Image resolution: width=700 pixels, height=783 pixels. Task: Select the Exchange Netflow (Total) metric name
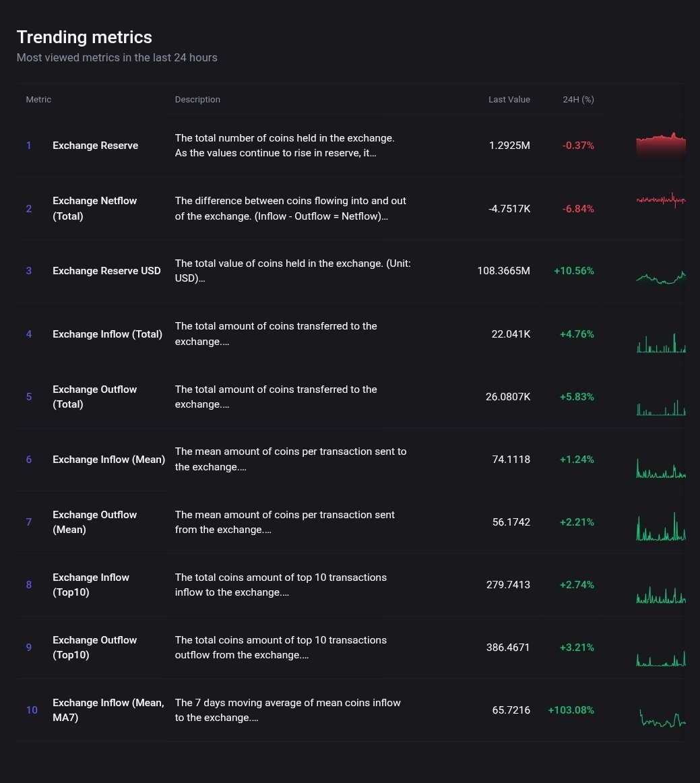pos(94,208)
